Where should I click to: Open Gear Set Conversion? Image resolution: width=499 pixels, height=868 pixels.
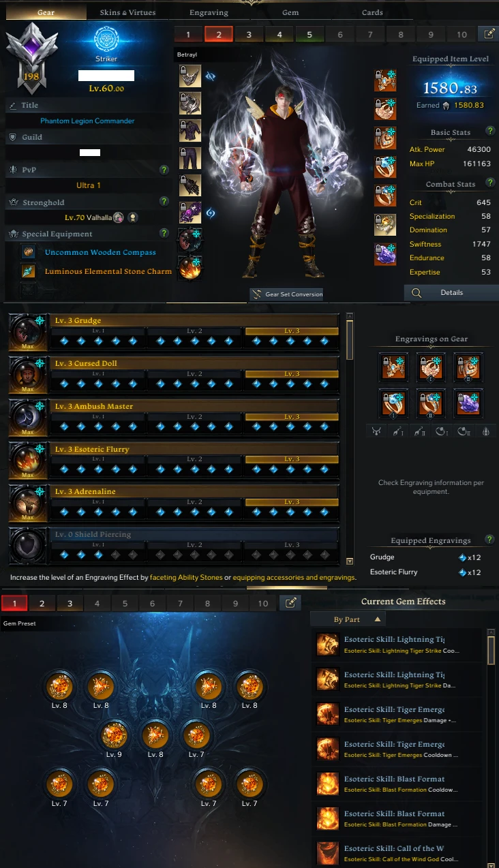click(x=286, y=294)
